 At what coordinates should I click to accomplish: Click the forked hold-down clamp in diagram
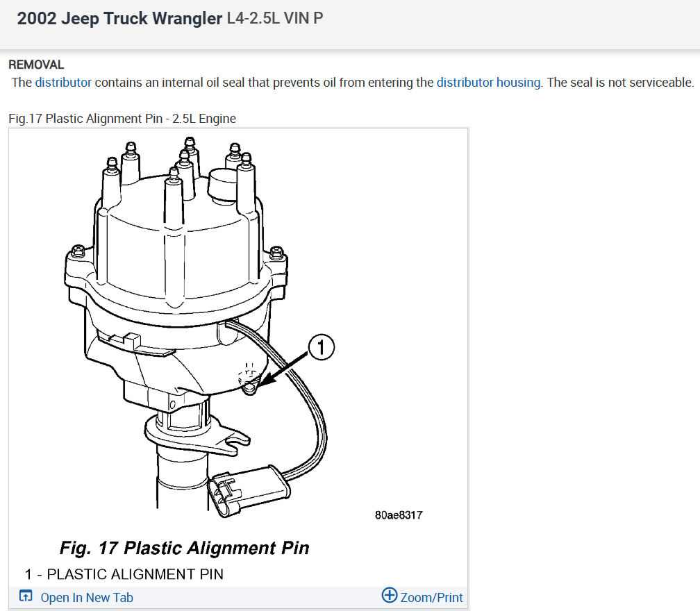click(x=197, y=435)
